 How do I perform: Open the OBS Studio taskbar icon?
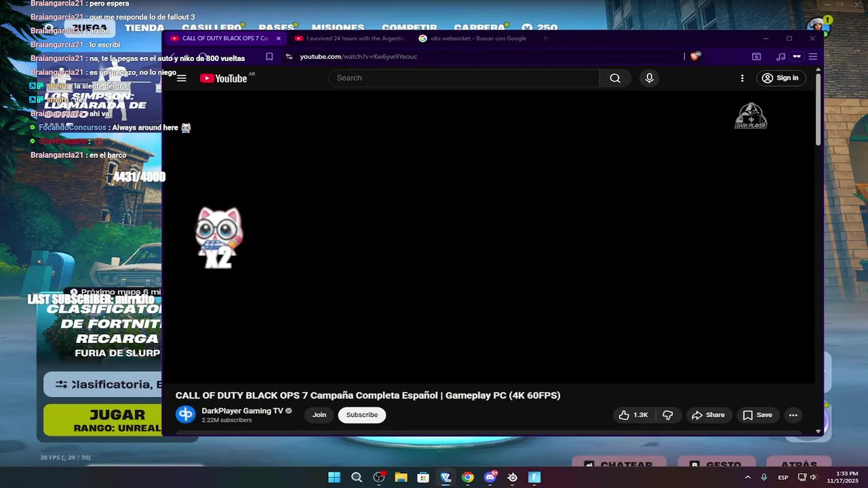coord(379,477)
